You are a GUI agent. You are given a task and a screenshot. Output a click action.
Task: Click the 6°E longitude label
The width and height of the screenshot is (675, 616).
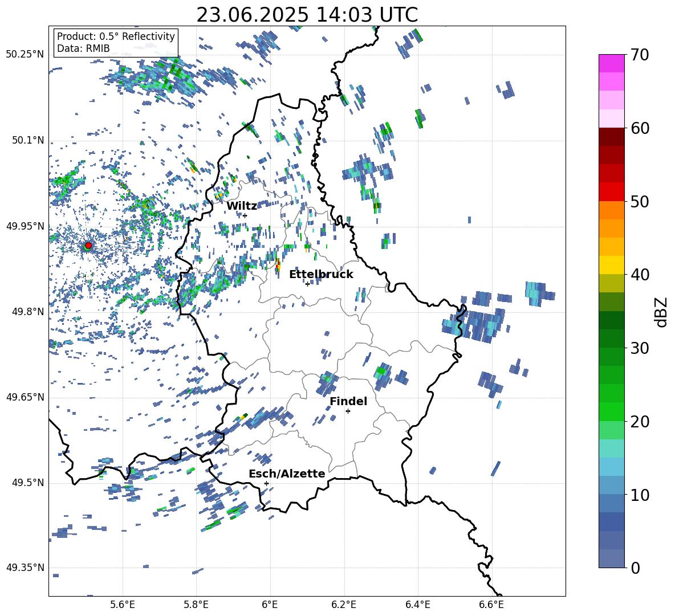pyautogui.click(x=270, y=605)
